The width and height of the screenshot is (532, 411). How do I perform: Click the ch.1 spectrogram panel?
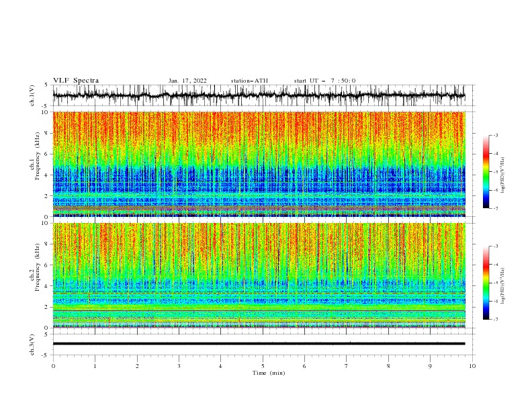pos(259,164)
